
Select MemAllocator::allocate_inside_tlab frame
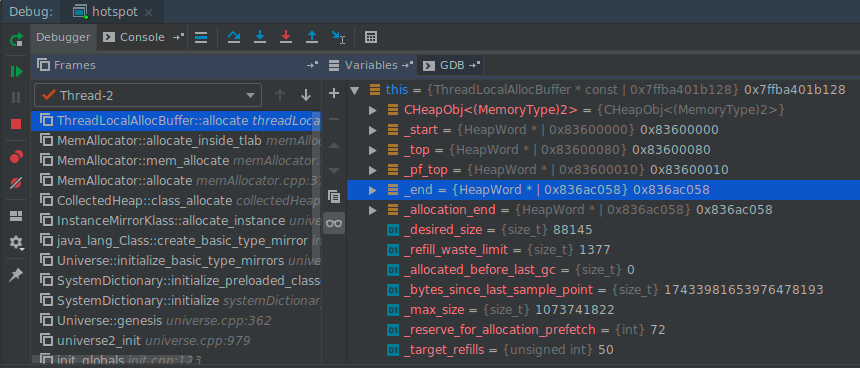[x=176, y=140]
